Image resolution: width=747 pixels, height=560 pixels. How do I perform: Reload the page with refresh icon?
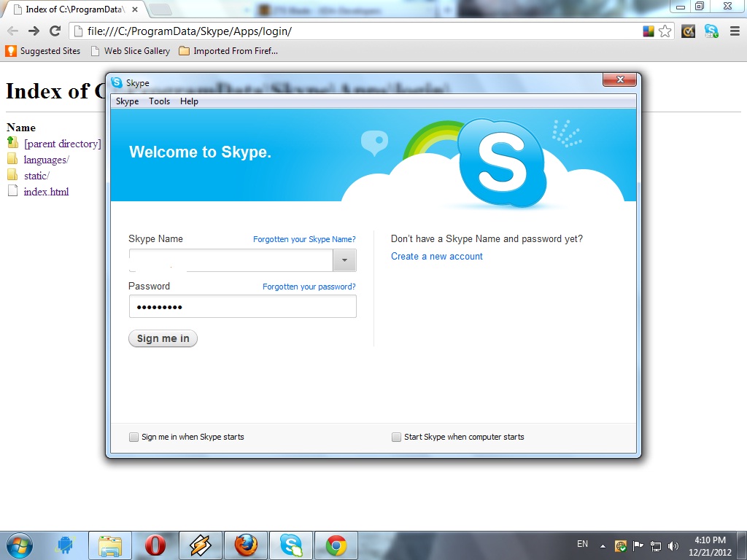click(55, 31)
